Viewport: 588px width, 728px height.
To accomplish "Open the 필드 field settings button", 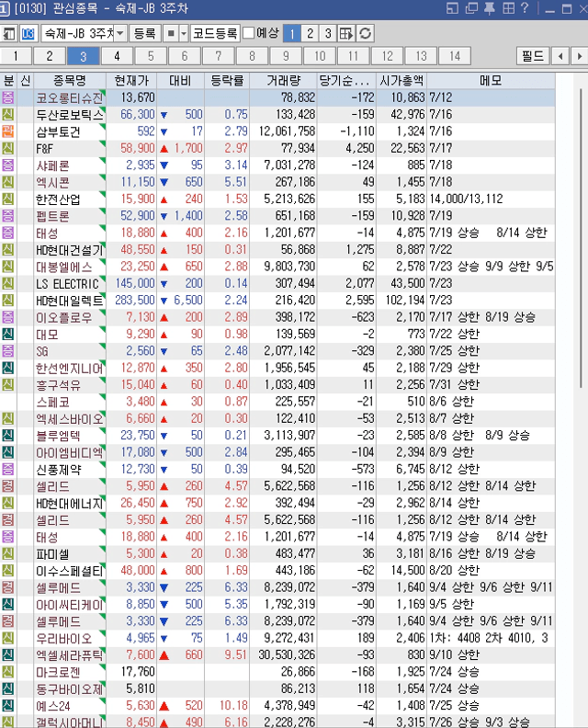I will pyautogui.click(x=533, y=56).
